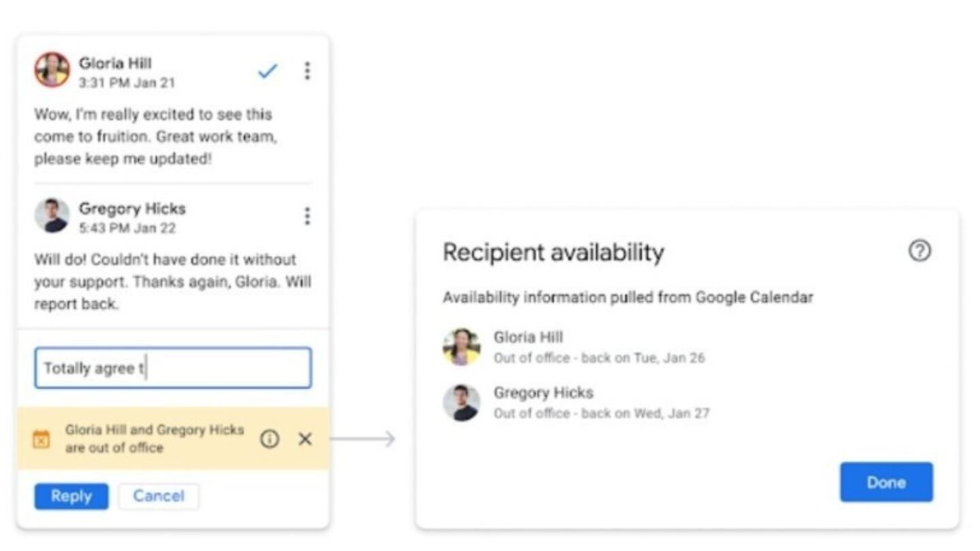Screen dimensions: 980x551
Task: Select 'Out of office - back on Tue, Jan 26'
Action: (599, 358)
